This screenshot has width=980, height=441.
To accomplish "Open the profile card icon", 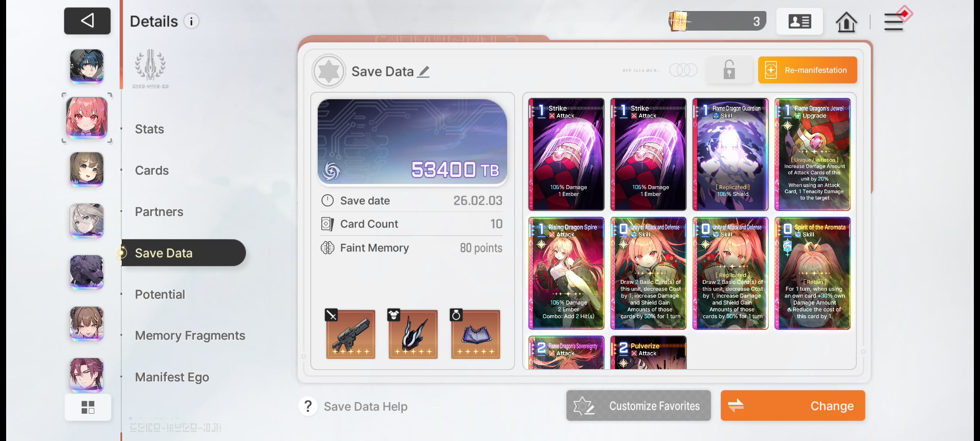I will coord(800,21).
